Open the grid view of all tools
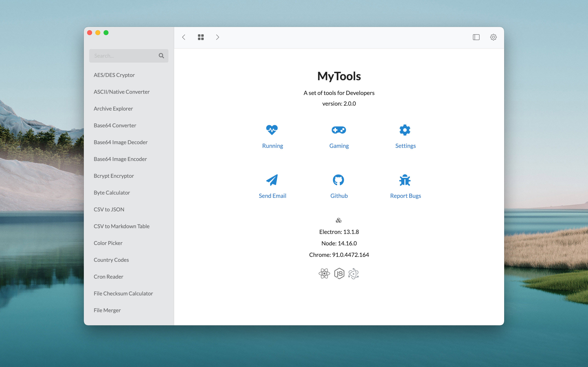The width and height of the screenshot is (588, 367). 201,37
